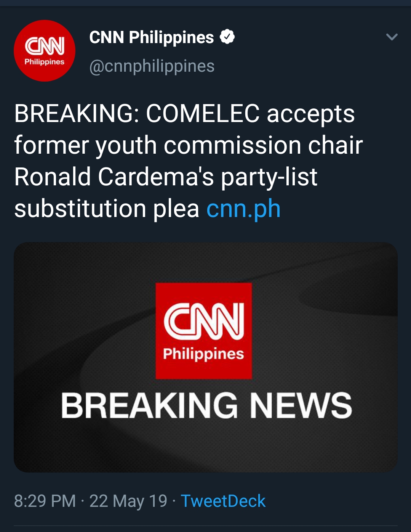Viewport: 411px width, 532px height.
Task: Click the white CNN lettering inside the avatar
Action: point(45,46)
